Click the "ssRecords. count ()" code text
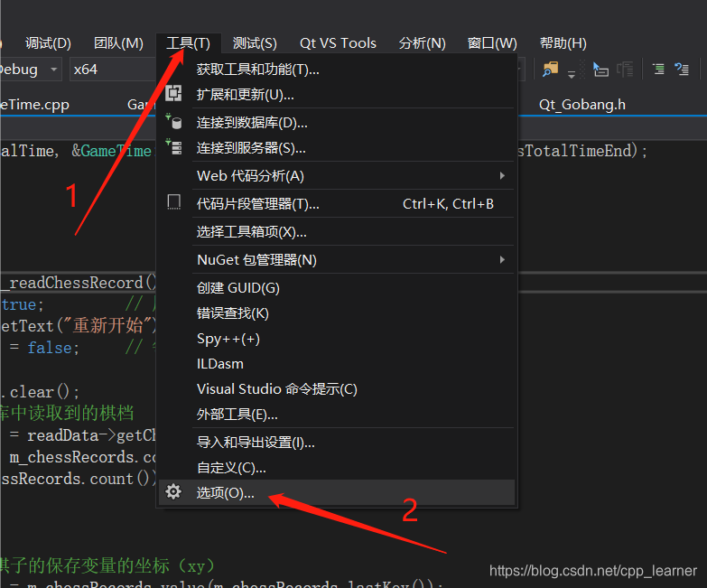This screenshot has height=588, width=707. click(x=78, y=479)
